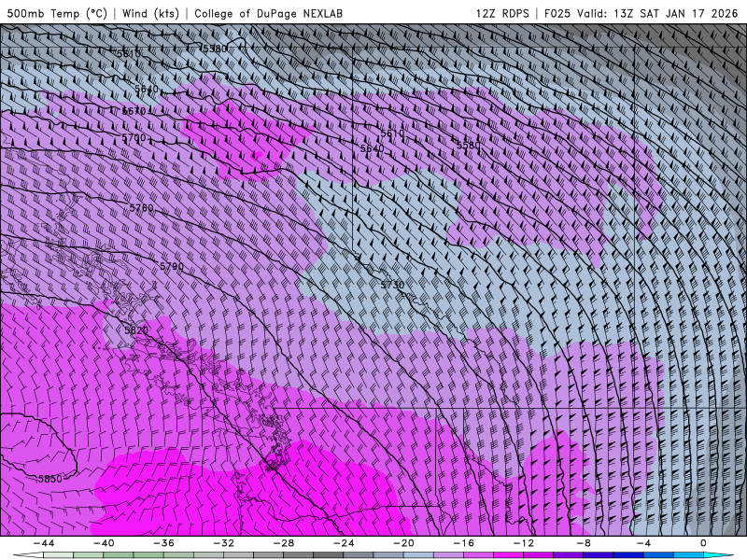Click the -36 label on the temperature legend
Screen dimensions: 747x560
coord(163,543)
